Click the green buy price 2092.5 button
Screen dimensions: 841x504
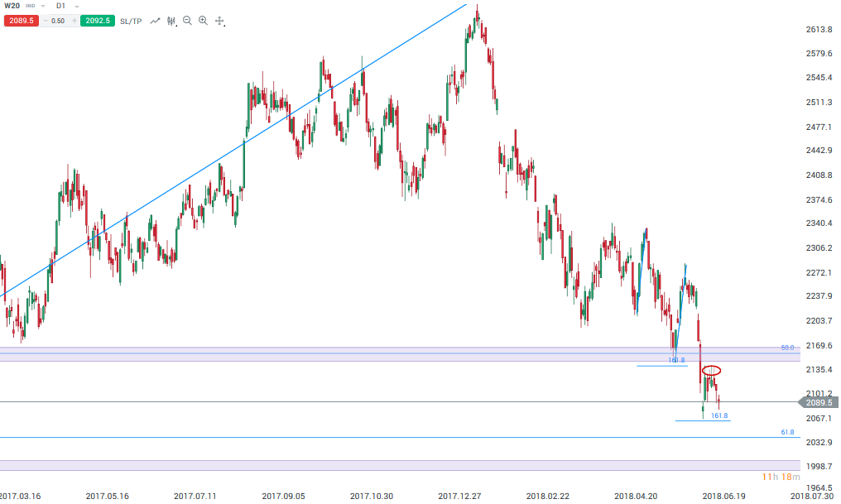[x=96, y=21]
